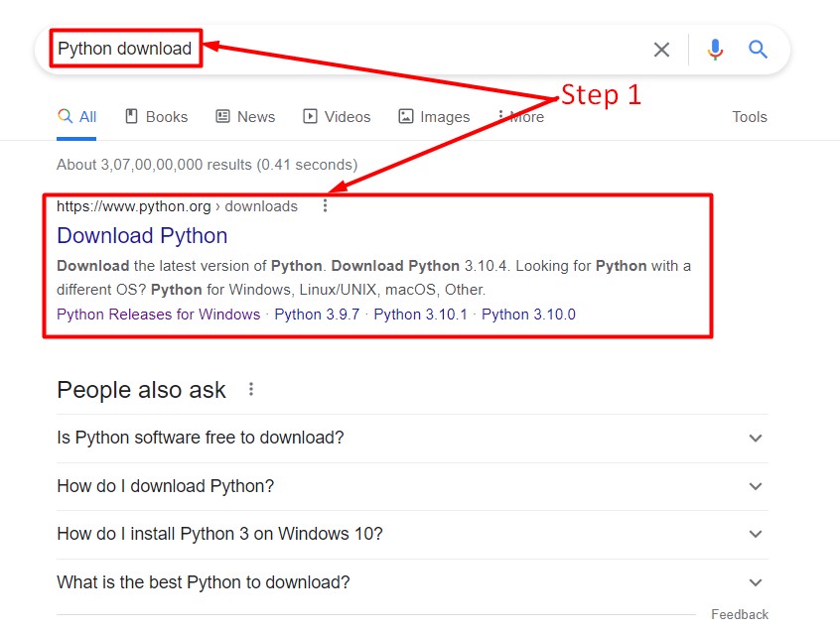Open the Python Releases for Windows sitelink
The width and height of the screenshot is (840, 633).
(x=159, y=315)
